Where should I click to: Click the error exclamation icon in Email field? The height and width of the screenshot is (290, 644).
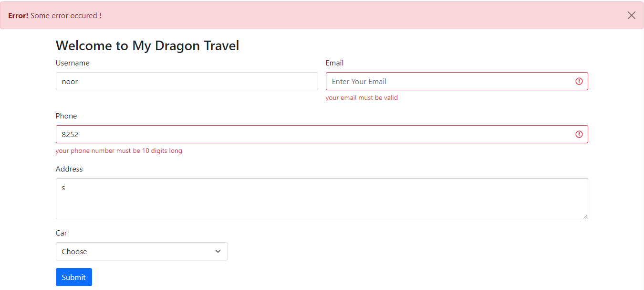coord(579,81)
